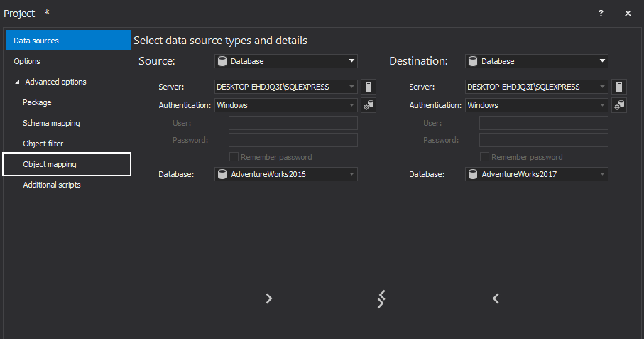644x339 pixels.
Task: Open source Authentication dropdown
Action: pyautogui.click(x=285, y=105)
